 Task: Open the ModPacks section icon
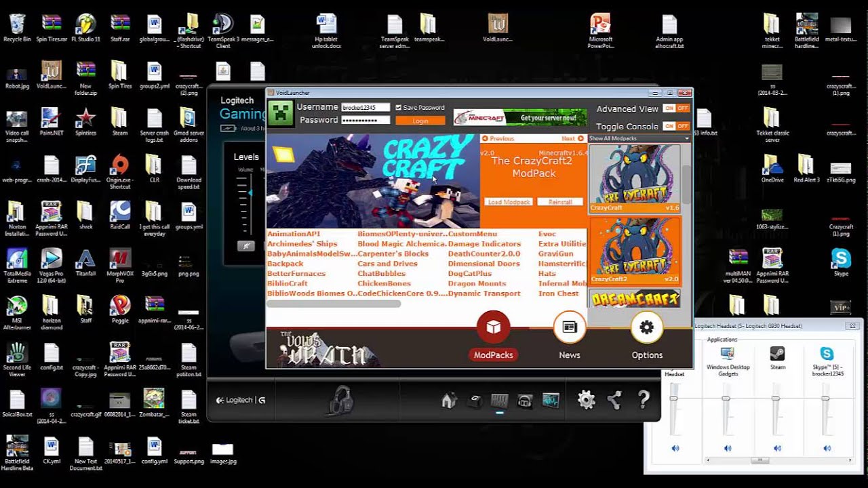pyautogui.click(x=493, y=328)
